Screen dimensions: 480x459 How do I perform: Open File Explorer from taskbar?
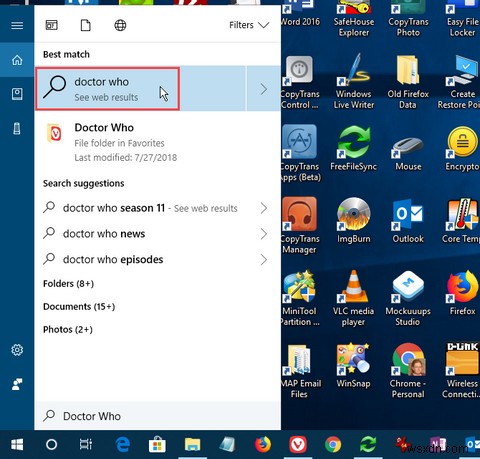[192, 444]
